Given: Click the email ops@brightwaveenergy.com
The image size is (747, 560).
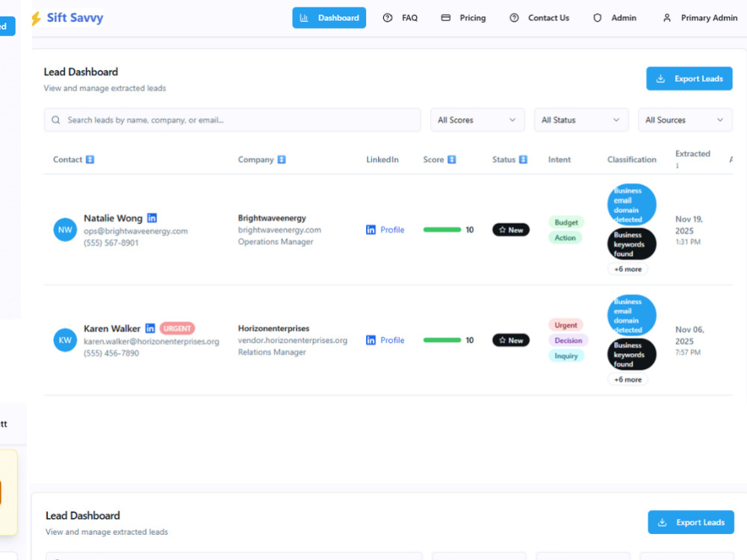Looking at the screenshot, I should point(136,231).
